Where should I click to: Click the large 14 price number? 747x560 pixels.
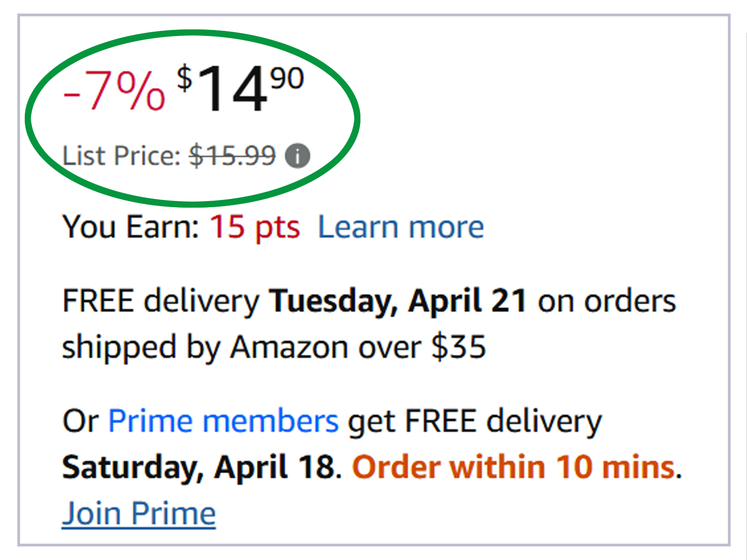232,89
